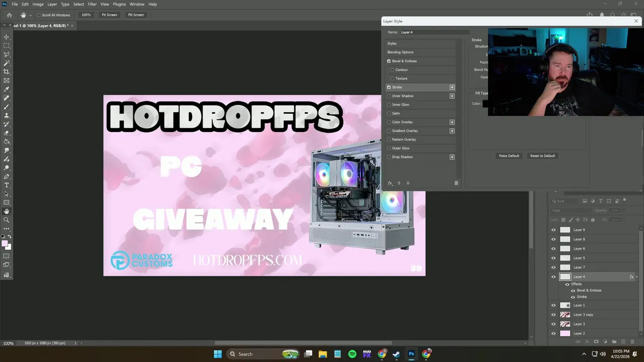The height and width of the screenshot is (362, 644).
Task: Open the Plugins menu
Action: (119, 4)
